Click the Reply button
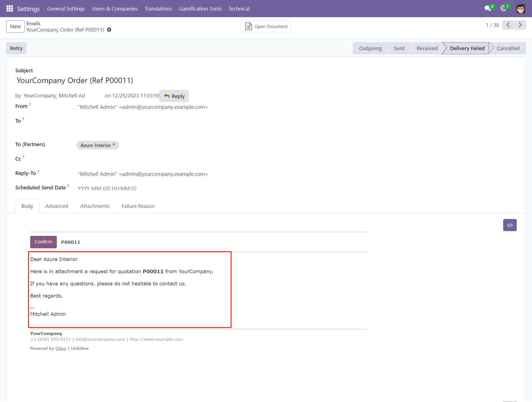The width and height of the screenshot is (532, 402). click(x=174, y=96)
